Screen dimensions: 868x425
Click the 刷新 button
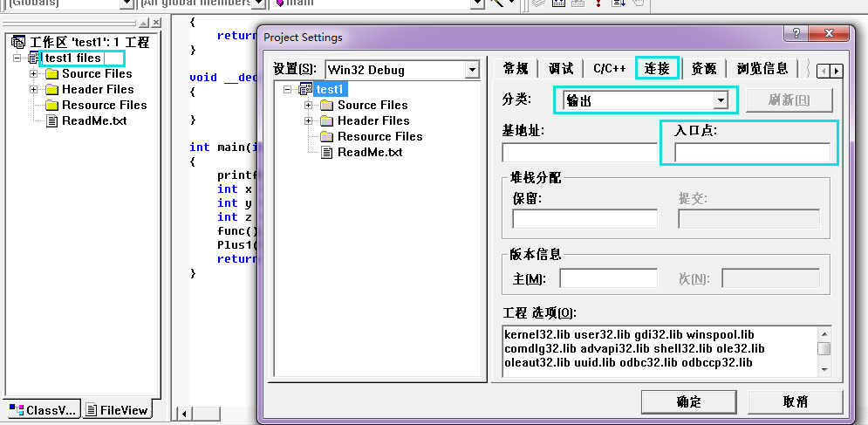tap(789, 100)
